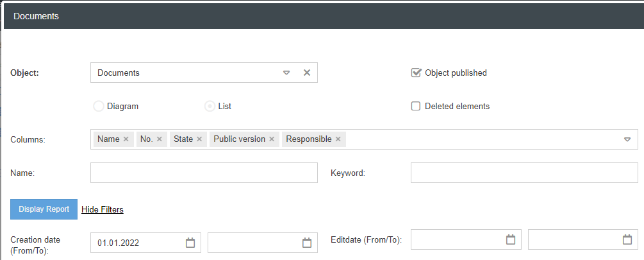Select the Diagram radio option
This screenshot has width=644, height=260.
[99, 107]
